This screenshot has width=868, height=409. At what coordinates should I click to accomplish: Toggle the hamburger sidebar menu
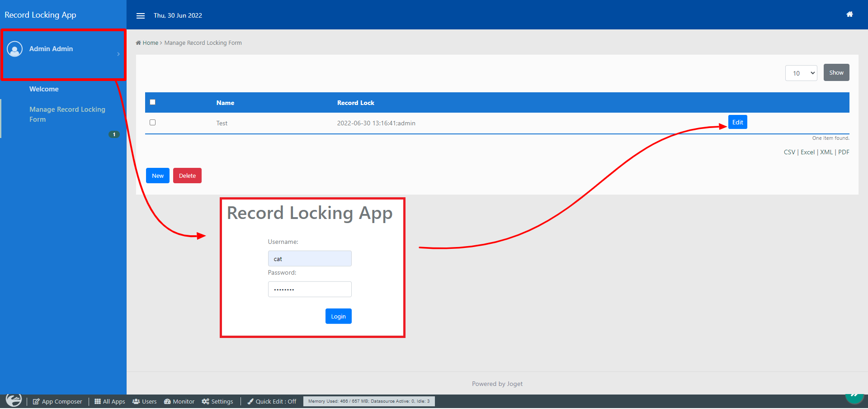[141, 15]
